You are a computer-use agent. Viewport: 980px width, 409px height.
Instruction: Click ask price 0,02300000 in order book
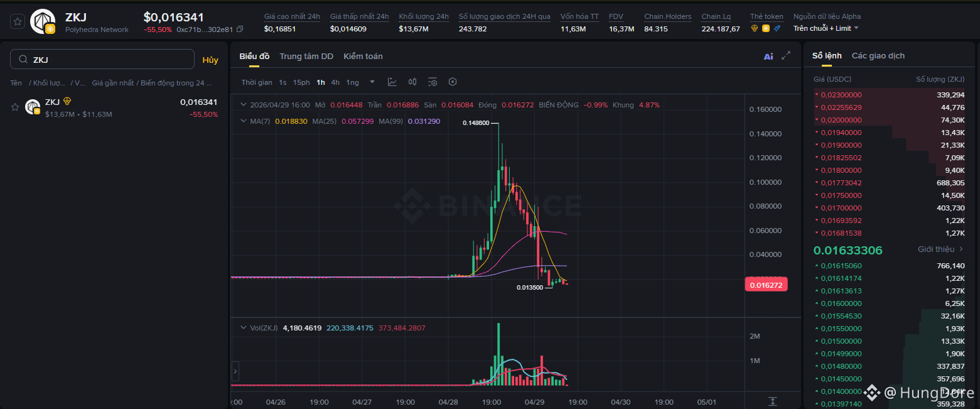click(841, 95)
